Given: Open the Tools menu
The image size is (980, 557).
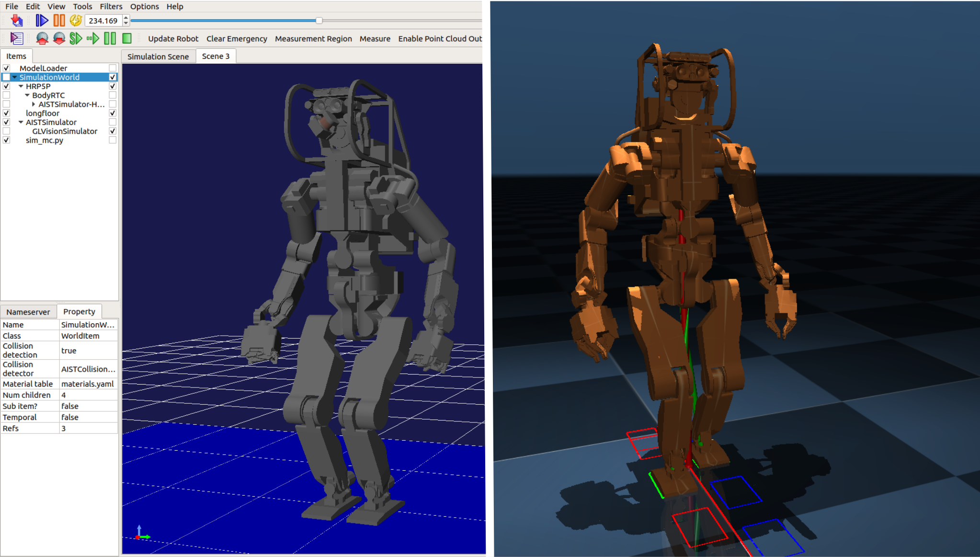Looking at the screenshot, I should point(82,6).
